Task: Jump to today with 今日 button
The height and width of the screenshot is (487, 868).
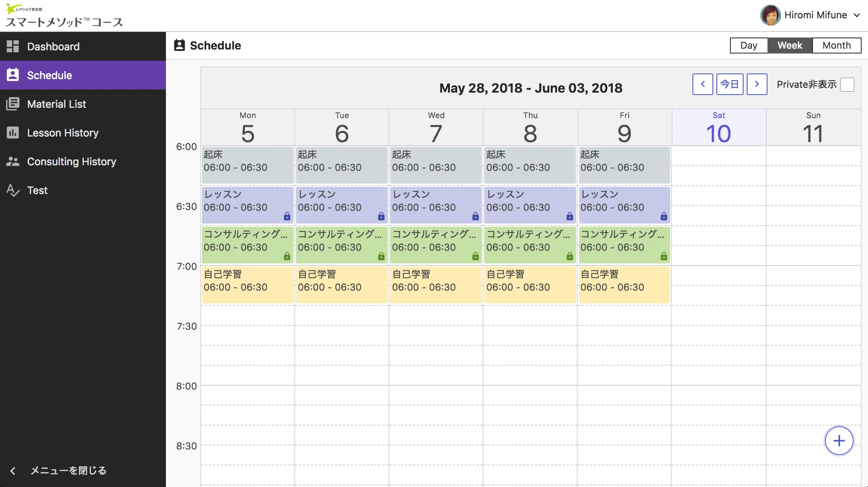Action: tap(730, 84)
